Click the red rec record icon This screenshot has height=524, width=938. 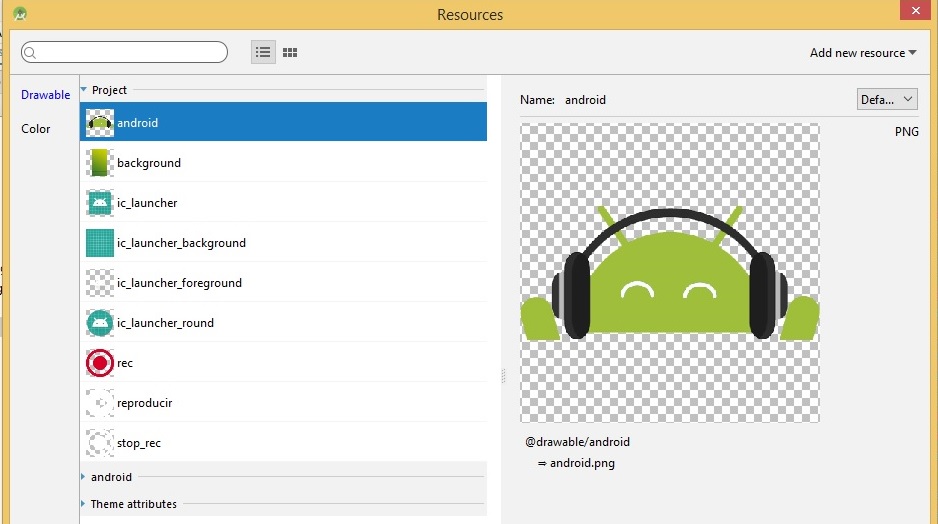coord(100,363)
